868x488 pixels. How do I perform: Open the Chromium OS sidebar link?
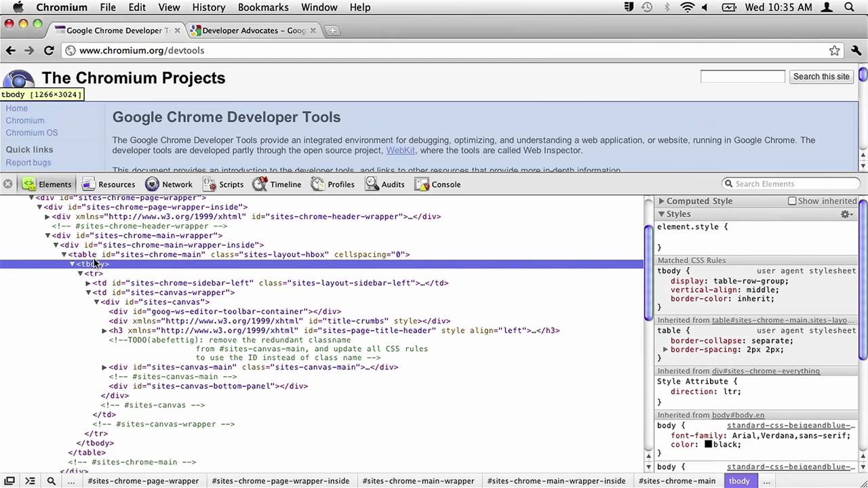[32, 133]
